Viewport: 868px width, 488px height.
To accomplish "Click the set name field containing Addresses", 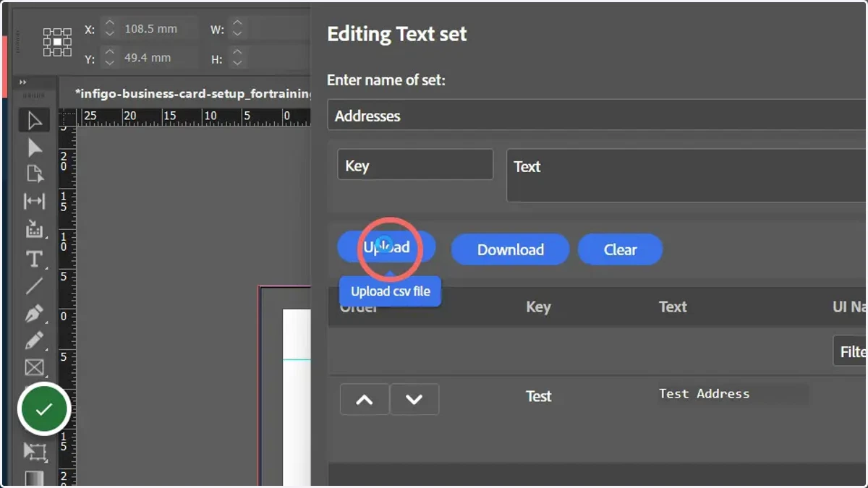I will click(597, 116).
